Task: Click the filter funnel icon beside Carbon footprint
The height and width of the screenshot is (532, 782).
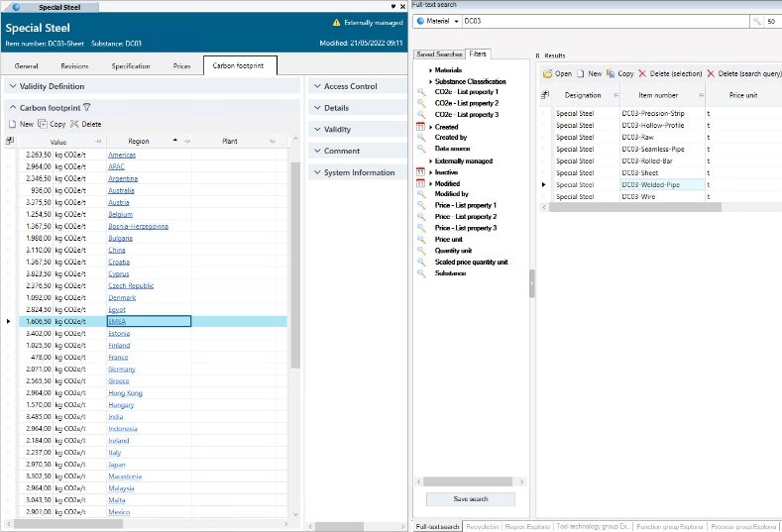Action: (87, 107)
